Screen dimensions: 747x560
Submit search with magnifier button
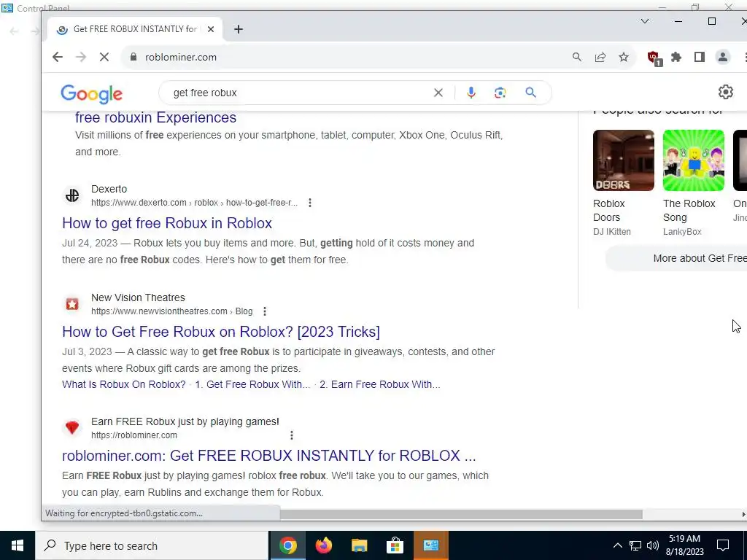pyautogui.click(x=531, y=93)
